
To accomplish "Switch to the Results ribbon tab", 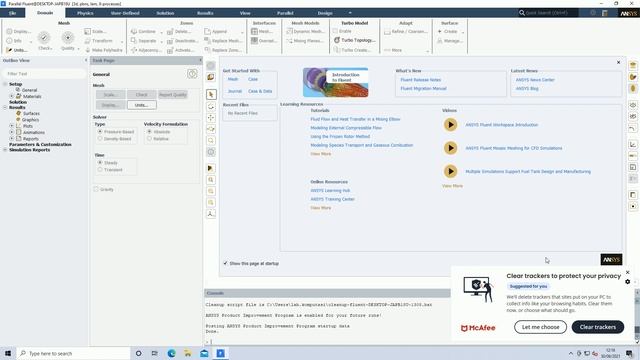I will point(205,13).
